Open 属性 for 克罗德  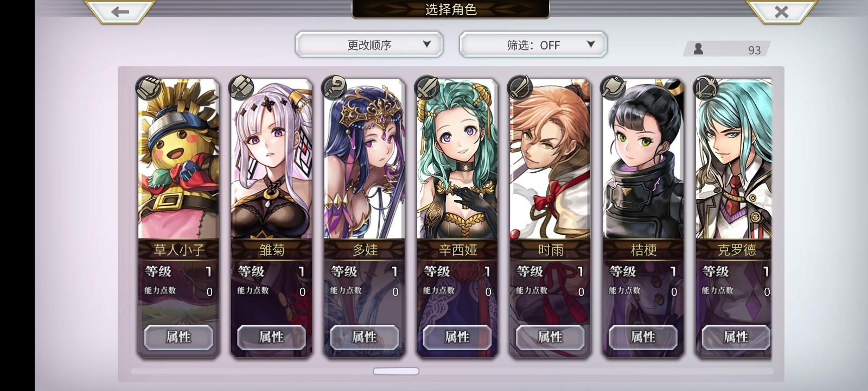tap(736, 337)
